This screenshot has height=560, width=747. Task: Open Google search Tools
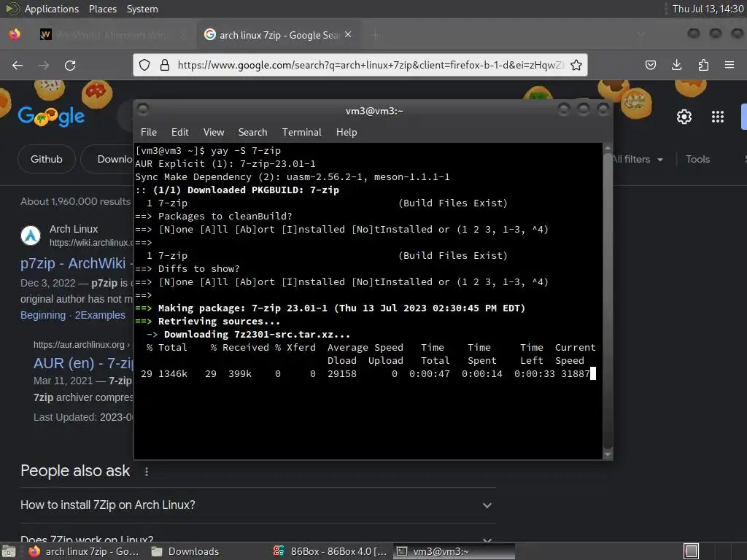coord(697,159)
